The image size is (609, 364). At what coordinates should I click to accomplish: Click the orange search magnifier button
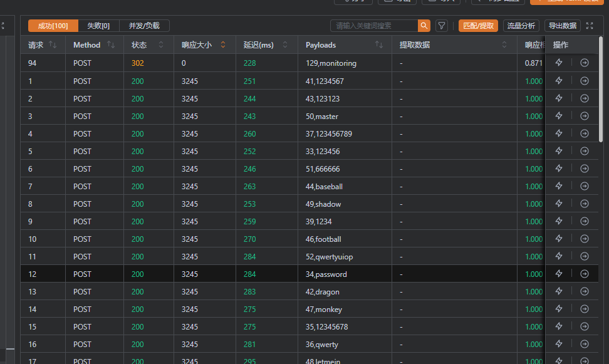click(424, 26)
